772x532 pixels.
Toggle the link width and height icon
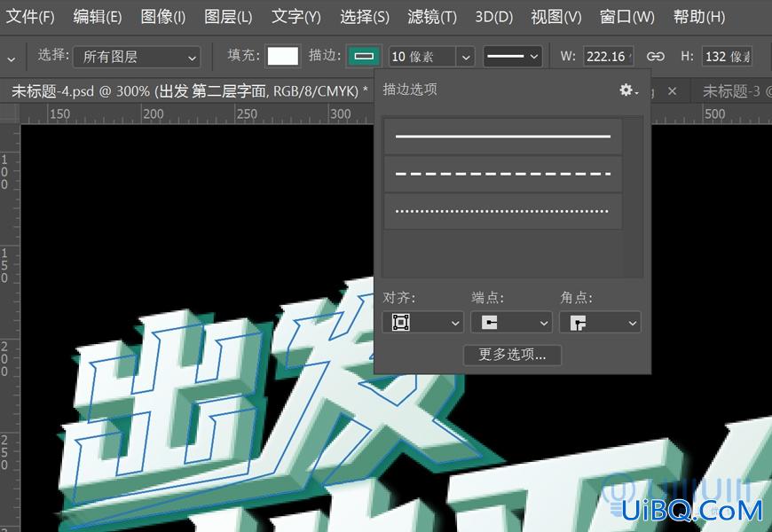pyautogui.click(x=656, y=57)
